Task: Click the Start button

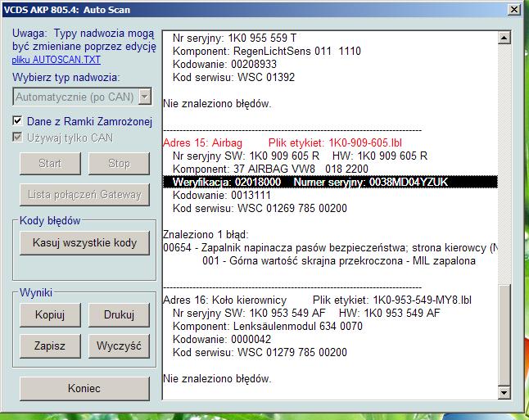Action: coord(50,163)
